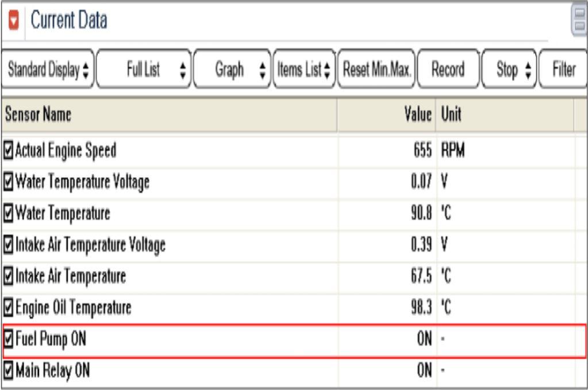The width and height of the screenshot is (588, 390).
Task: Click the 0.39 voltage value
Action: 421,244
